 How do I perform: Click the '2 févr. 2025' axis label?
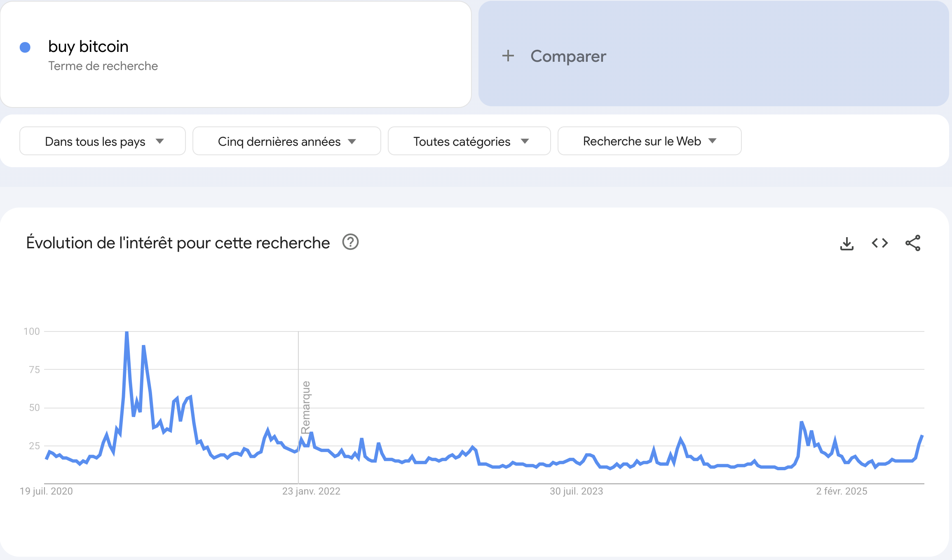tap(842, 491)
